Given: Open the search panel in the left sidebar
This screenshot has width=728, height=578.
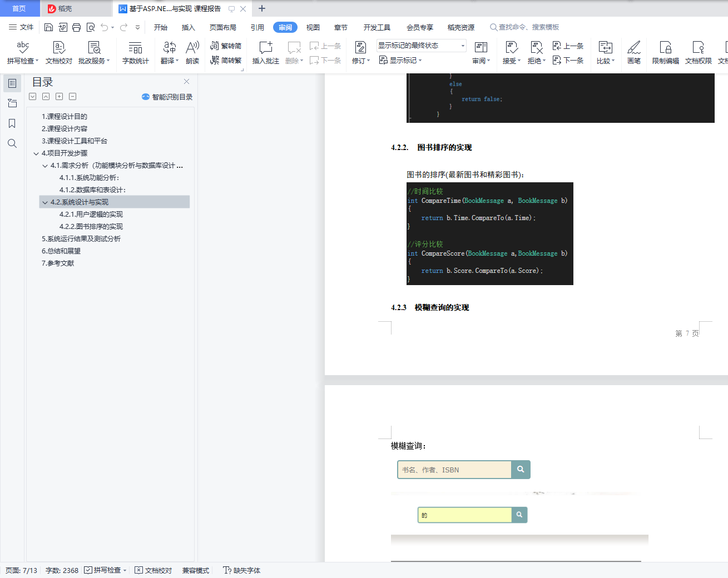Looking at the screenshot, I should coord(12,143).
